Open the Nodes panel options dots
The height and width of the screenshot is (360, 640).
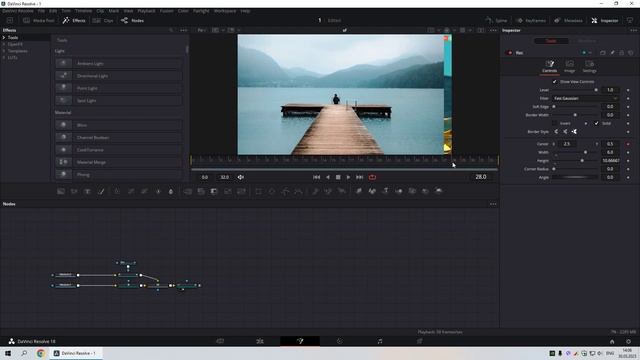coord(493,204)
